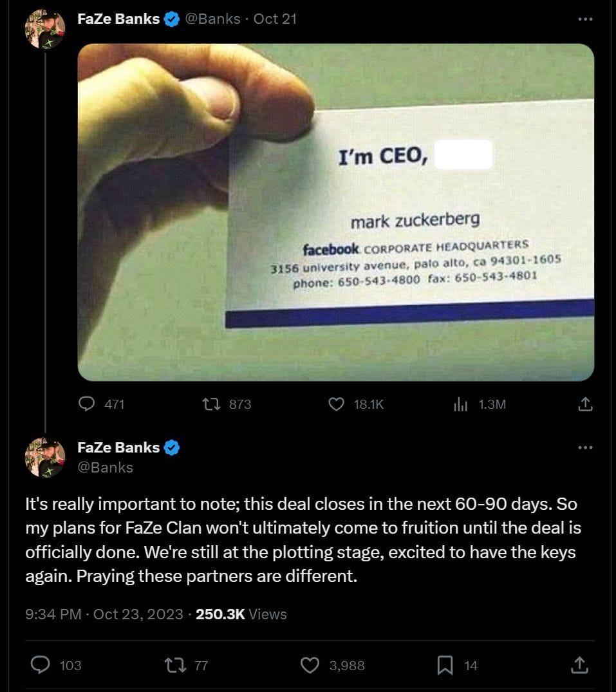Open more options on the main tweet
This screenshot has height=692, width=616.
(584, 447)
